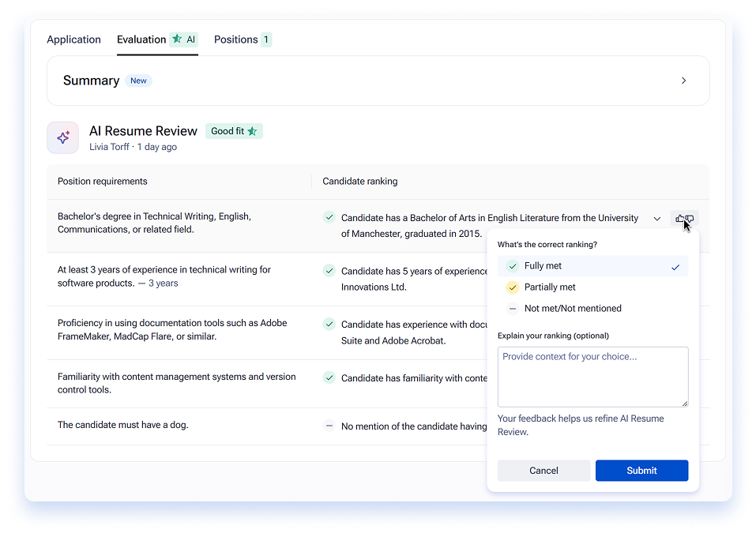756x533 pixels.
Task: Select the Not met/Not mentioned option
Action: 592,309
